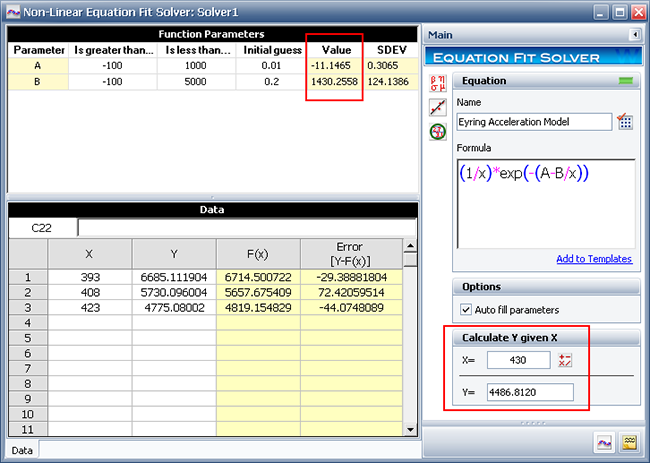Click the chart page icon at bottom right

604,441
